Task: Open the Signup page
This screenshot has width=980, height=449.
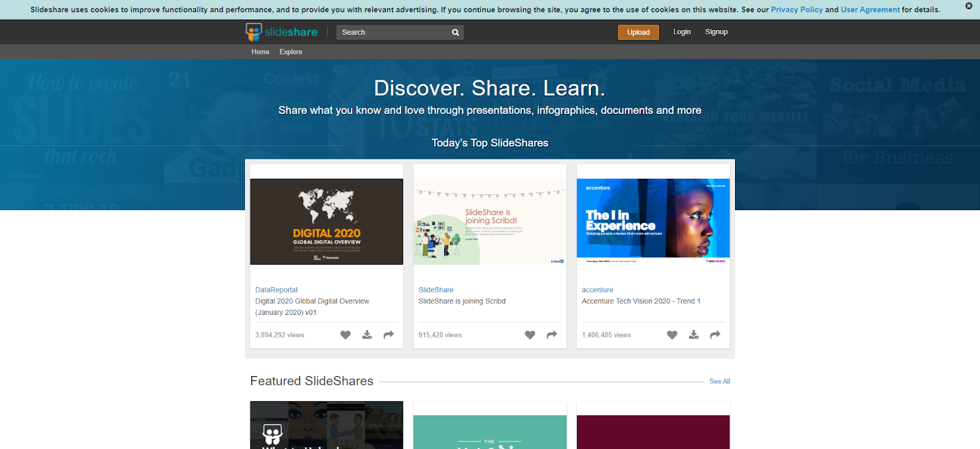Action: (x=716, y=32)
